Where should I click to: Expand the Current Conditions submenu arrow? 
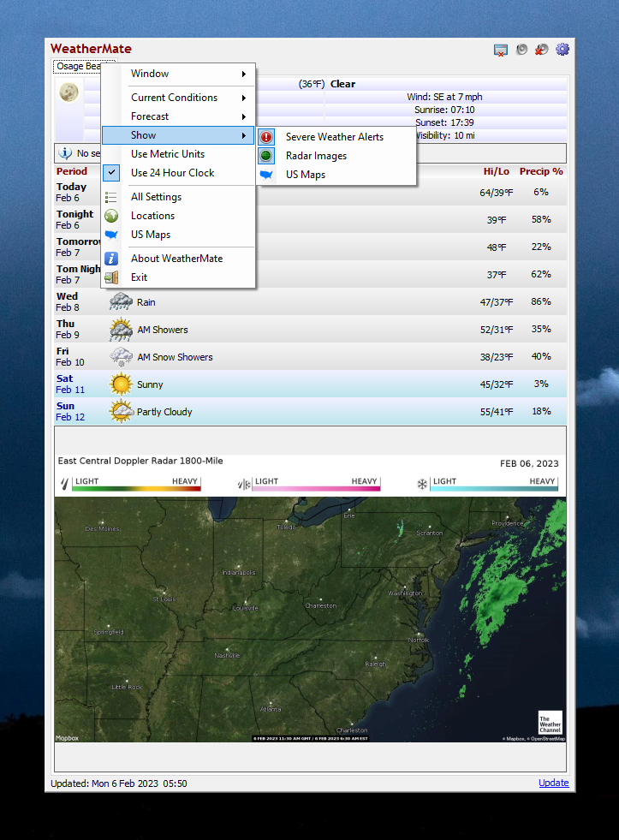coord(244,98)
